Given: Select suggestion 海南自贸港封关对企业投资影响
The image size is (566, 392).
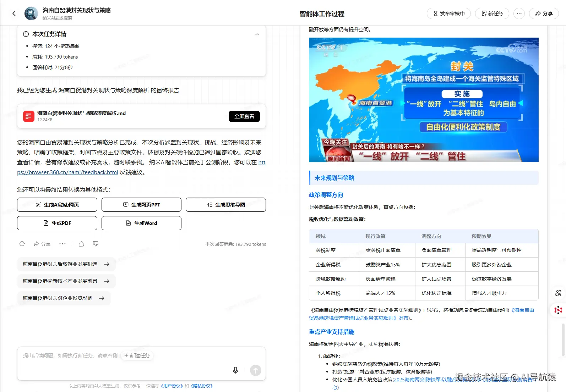Looking at the screenshot, I should pyautogui.click(x=64, y=298).
